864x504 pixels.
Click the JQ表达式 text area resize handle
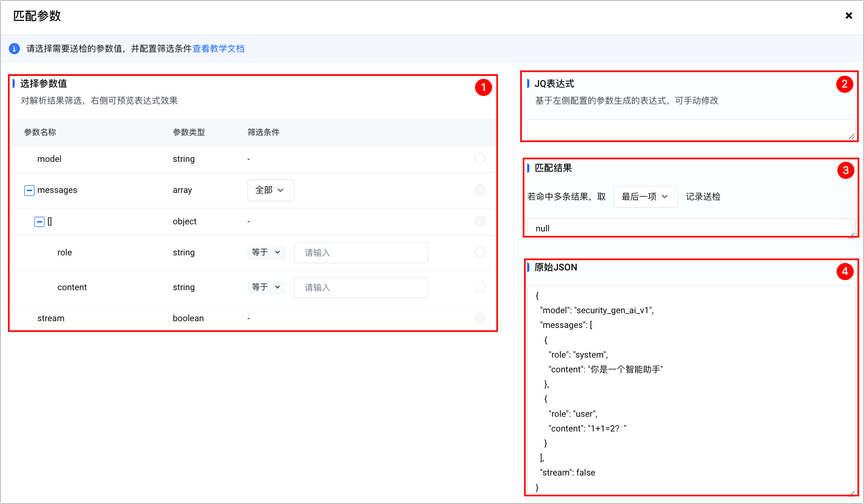(851, 137)
